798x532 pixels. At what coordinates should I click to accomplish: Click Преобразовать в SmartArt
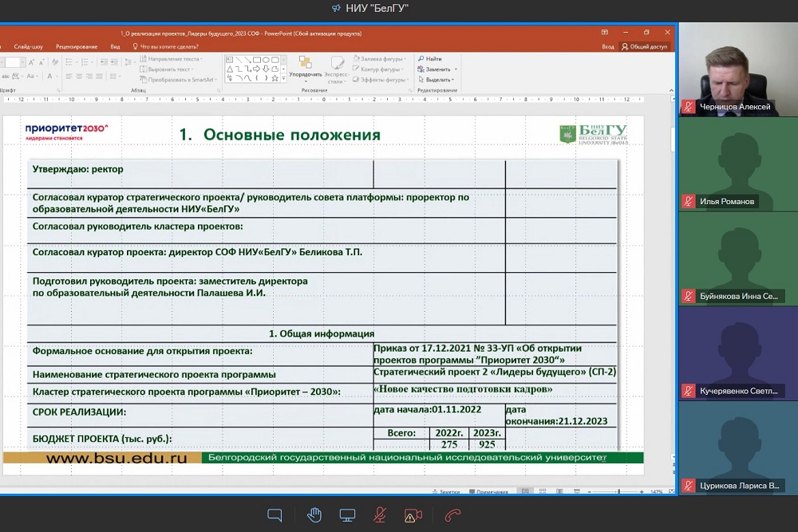[179, 80]
